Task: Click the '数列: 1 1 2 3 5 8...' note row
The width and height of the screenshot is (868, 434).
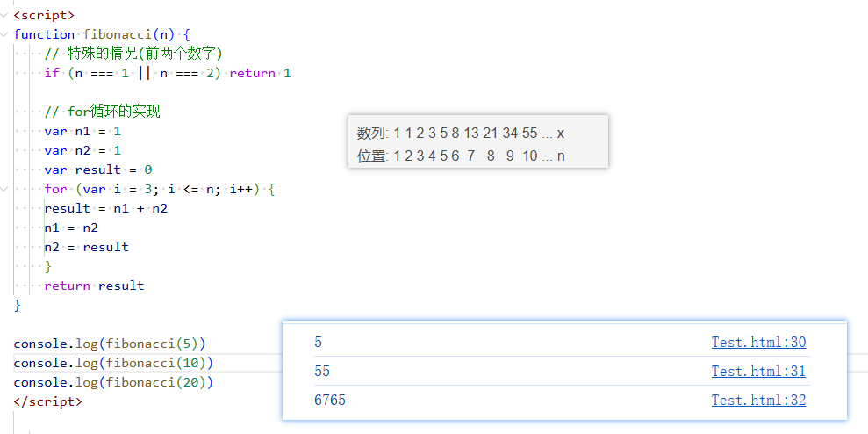Action: (461, 133)
